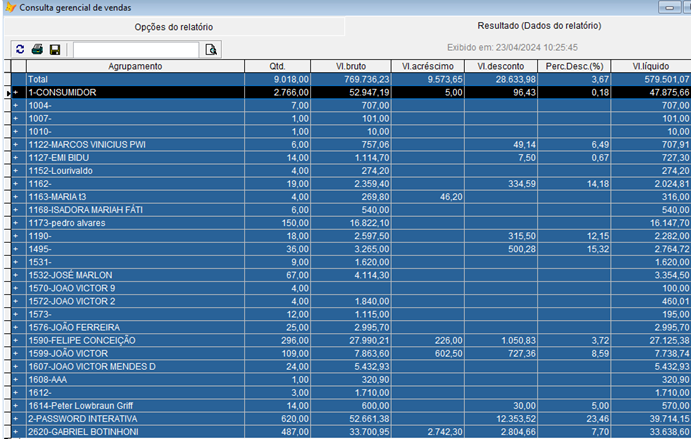Click the search text input field

[x=136, y=49]
